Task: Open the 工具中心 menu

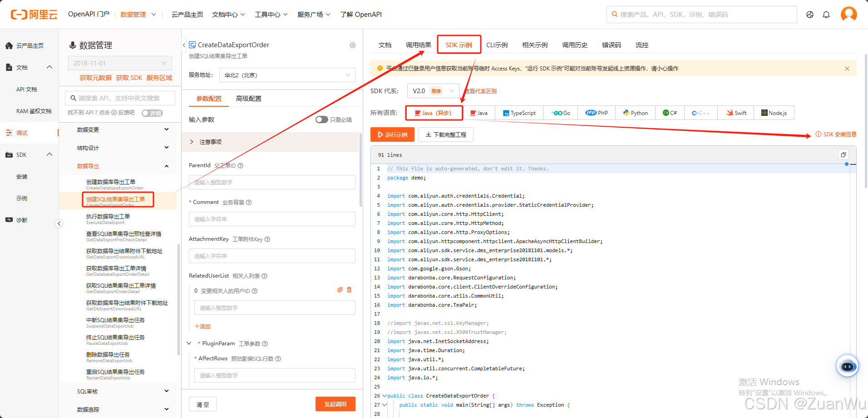Action: (x=271, y=15)
